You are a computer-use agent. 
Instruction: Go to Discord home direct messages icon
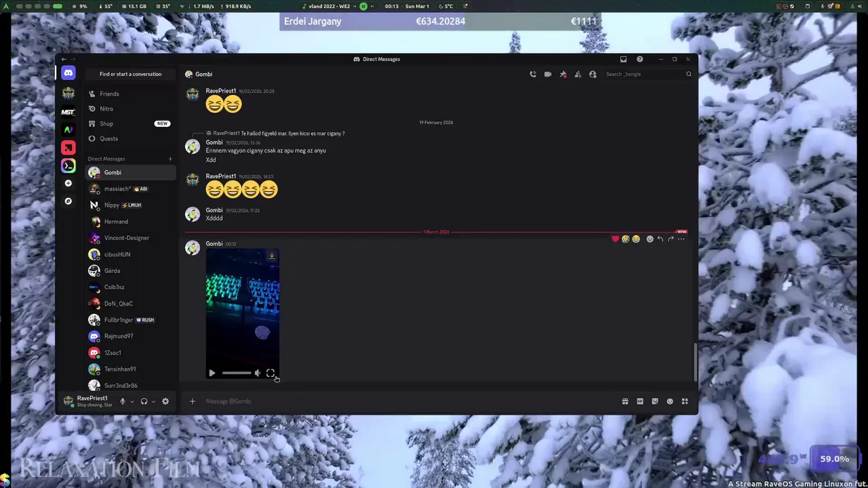[68, 73]
